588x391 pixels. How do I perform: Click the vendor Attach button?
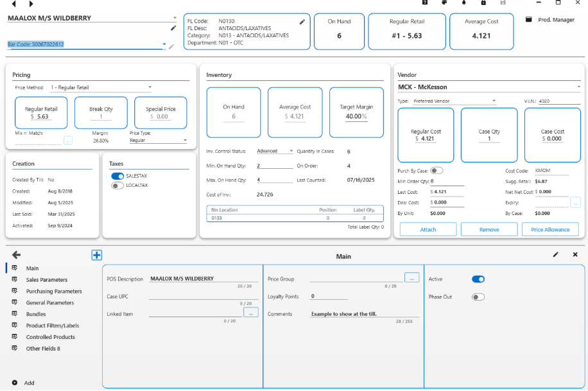[x=428, y=229]
